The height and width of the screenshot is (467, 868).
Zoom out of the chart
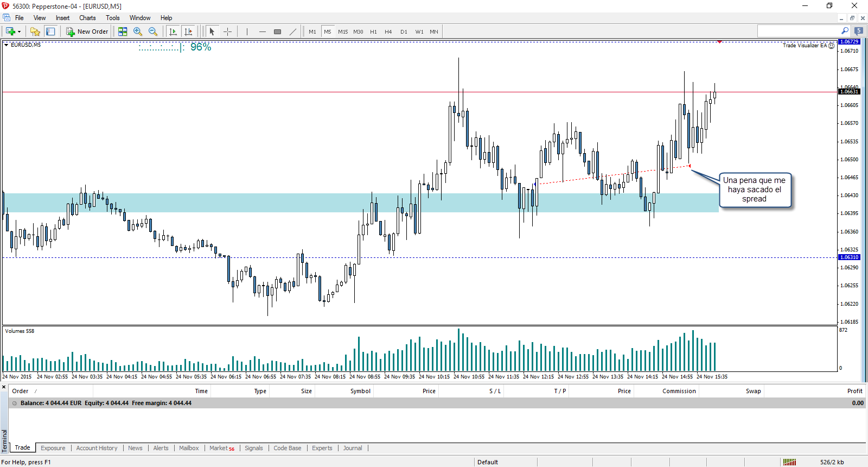pyautogui.click(x=153, y=31)
